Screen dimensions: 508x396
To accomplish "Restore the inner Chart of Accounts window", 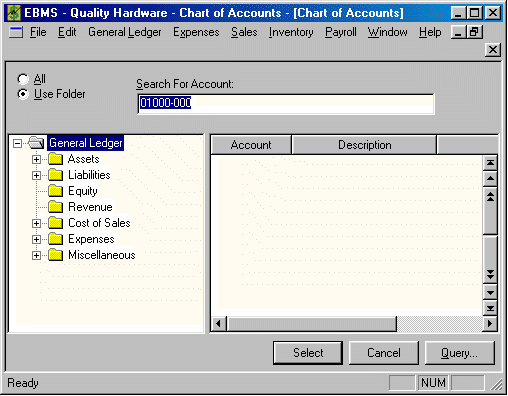I will pos(474,32).
